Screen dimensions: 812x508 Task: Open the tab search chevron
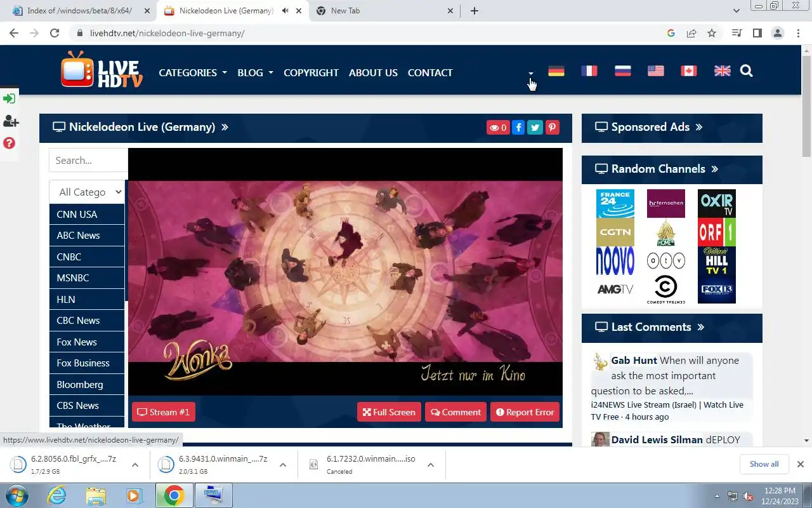tap(737, 11)
